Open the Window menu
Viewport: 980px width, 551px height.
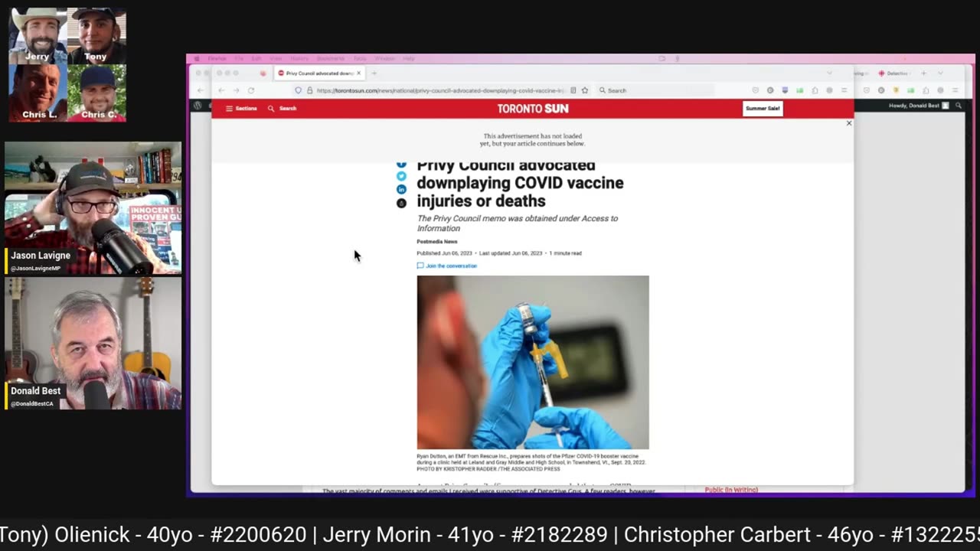(x=385, y=59)
